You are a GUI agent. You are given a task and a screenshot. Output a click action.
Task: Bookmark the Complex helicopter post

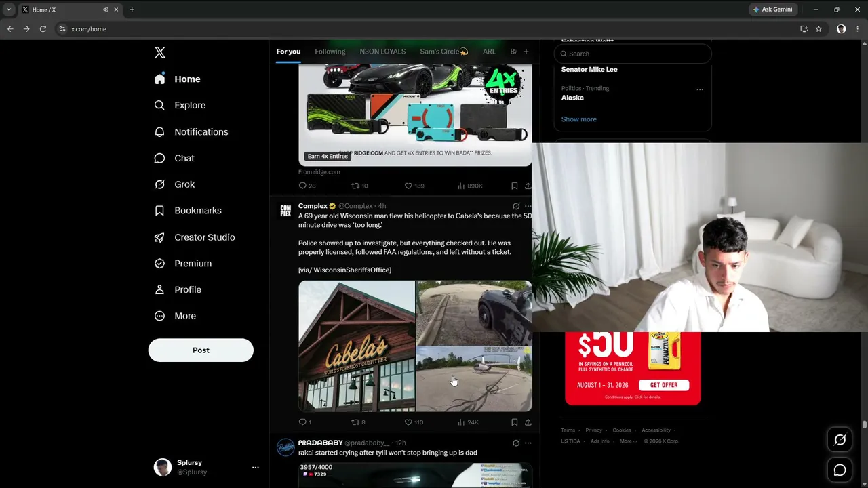pos(514,422)
